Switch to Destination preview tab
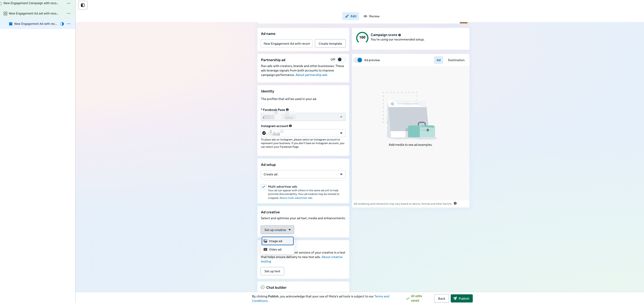The height and width of the screenshot is (303, 644). (x=456, y=60)
